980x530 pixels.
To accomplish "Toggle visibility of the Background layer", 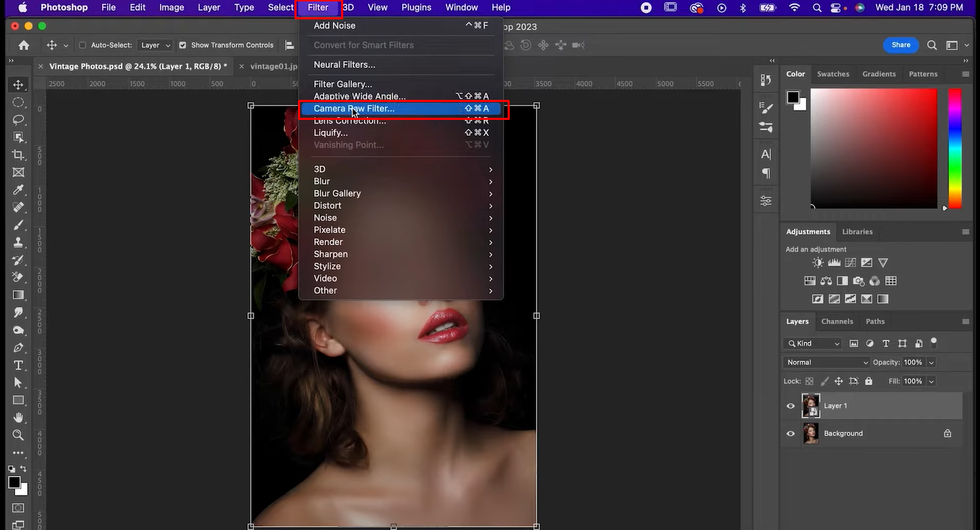I will click(x=790, y=434).
